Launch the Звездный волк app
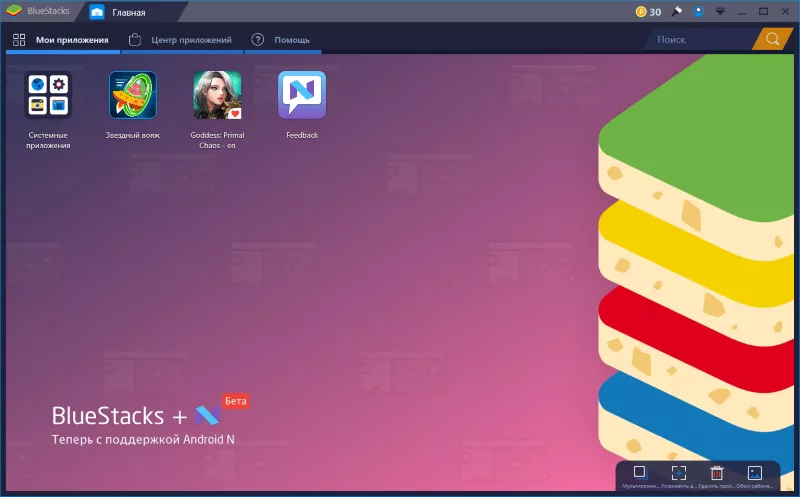The width and height of the screenshot is (800, 497). [133, 95]
